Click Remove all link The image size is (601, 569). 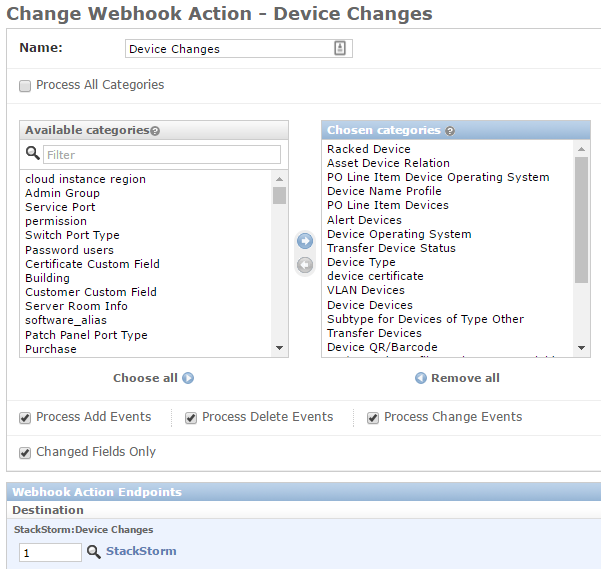pyautogui.click(x=457, y=378)
